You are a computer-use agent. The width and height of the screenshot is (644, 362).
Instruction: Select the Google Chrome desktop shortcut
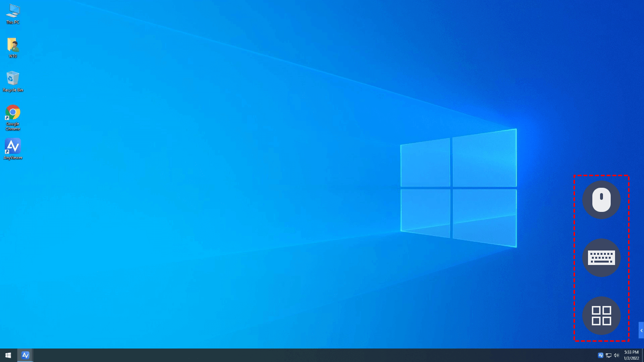tap(13, 117)
